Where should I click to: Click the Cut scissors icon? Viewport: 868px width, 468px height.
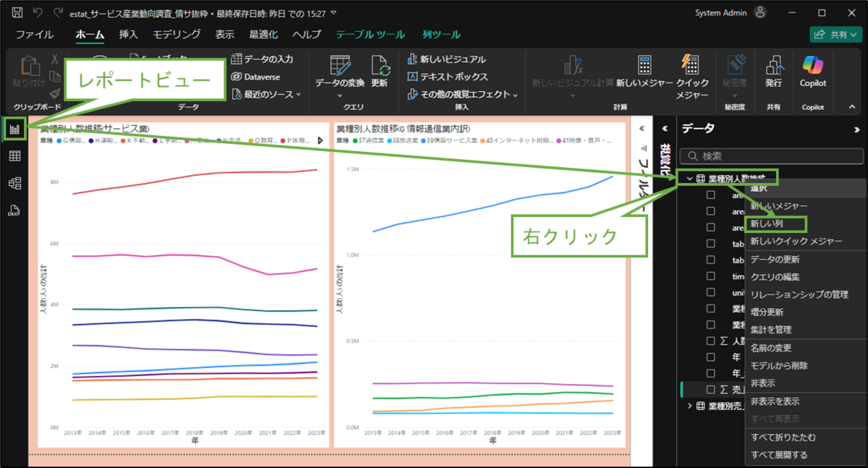click(55, 60)
